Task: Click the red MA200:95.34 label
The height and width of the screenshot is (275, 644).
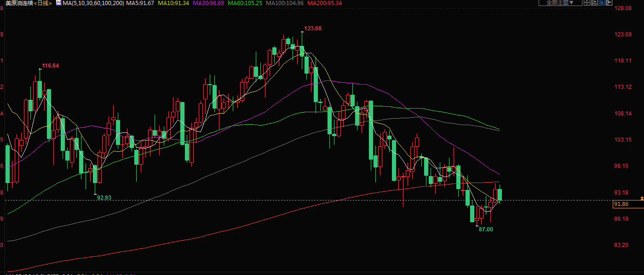Action: pos(324,3)
